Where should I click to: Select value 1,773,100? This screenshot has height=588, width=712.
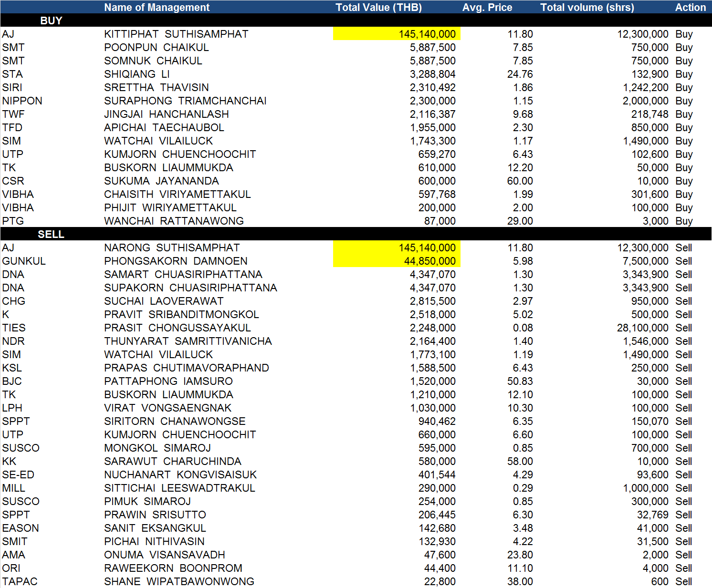pyautogui.click(x=432, y=354)
